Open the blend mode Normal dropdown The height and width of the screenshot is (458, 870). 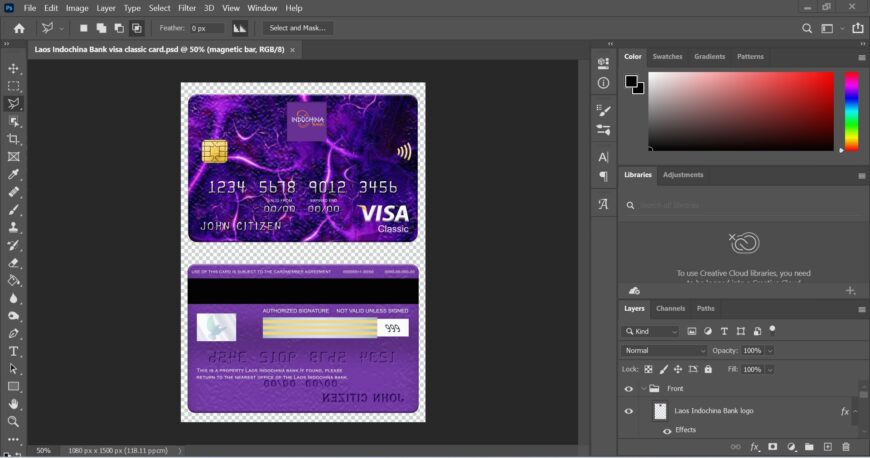point(664,351)
